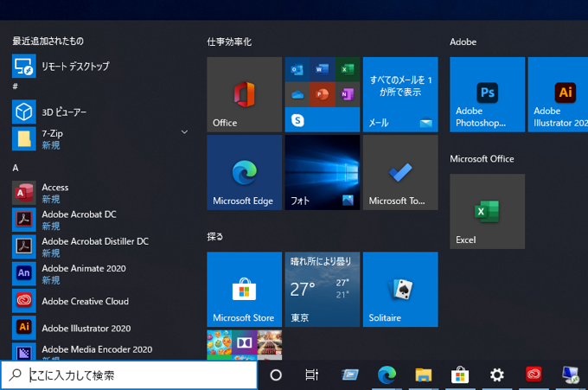This screenshot has height=390, width=588.
Task: Open Adobe Acrobat Distiller DC
Action: point(99,246)
